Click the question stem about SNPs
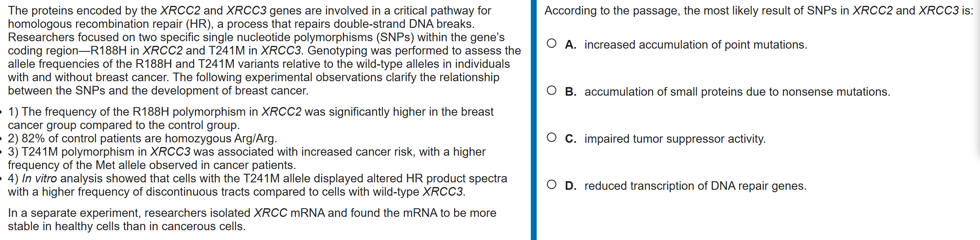Image resolution: width=980 pixels, height=240 pixels. point(758,11)
